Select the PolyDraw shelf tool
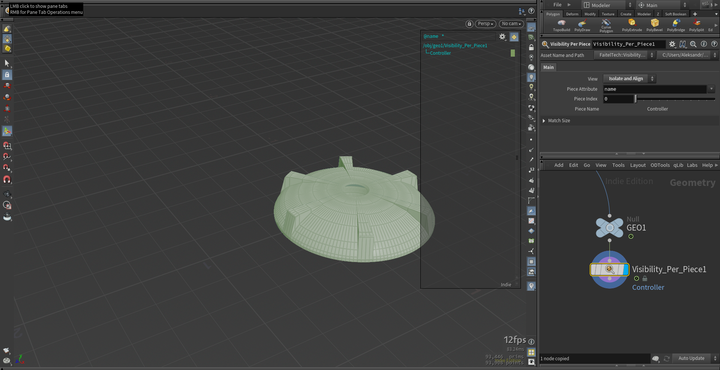720x370 pixels. click(x=582, y=25)
